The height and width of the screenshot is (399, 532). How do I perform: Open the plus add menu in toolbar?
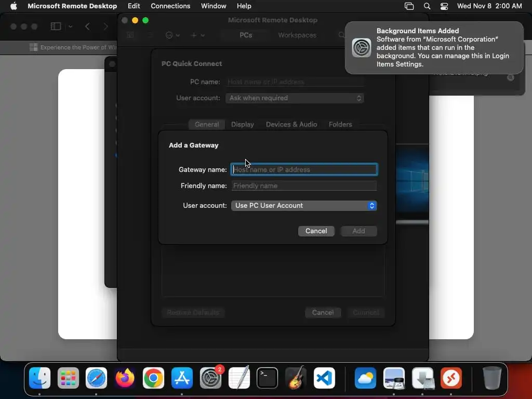[x=197, y=35]
